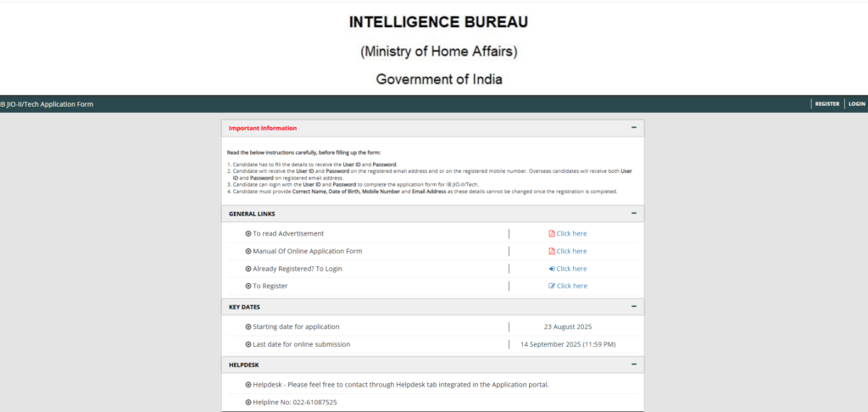
Task: Select the 'Starting date for application' label
Action: click(296, 326)
